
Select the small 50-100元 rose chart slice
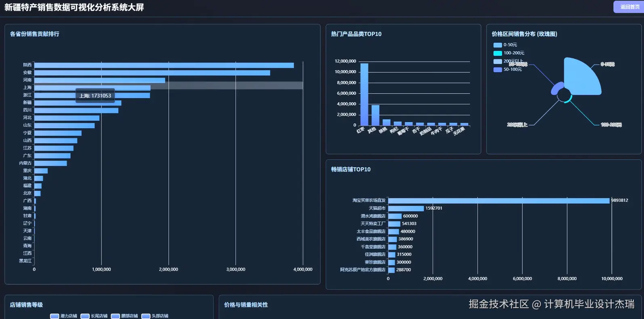557,88
